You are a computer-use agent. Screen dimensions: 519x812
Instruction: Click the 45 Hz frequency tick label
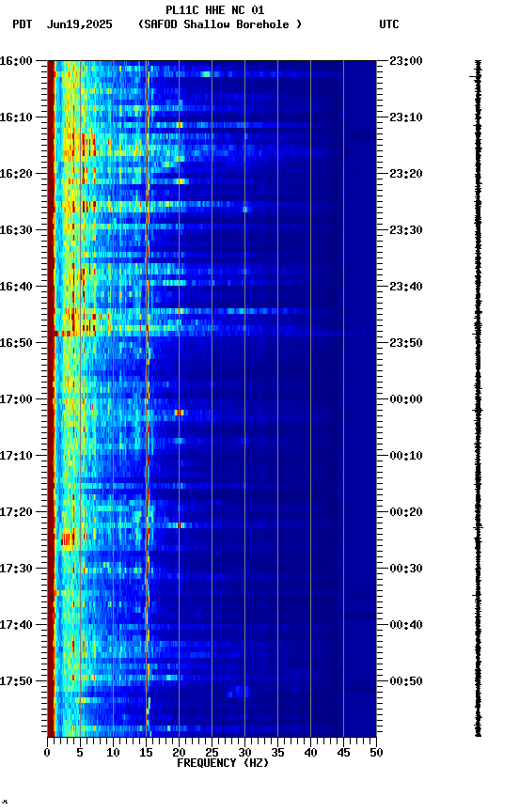point(343,753)
